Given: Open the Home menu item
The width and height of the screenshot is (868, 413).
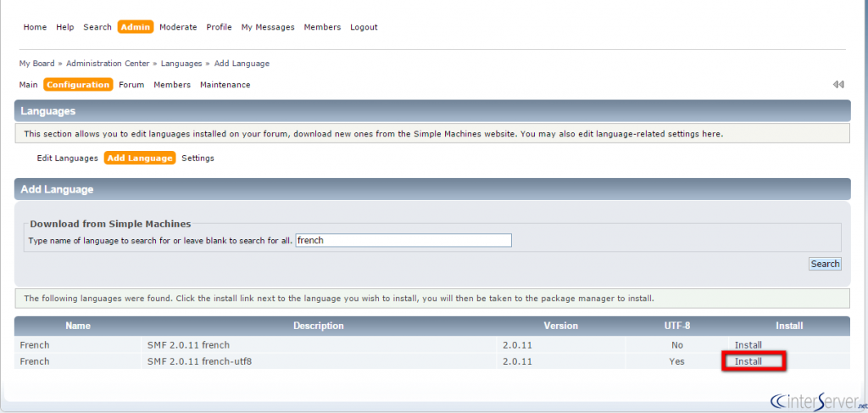Looking at the screenshot, I should [x=35, y=27].
